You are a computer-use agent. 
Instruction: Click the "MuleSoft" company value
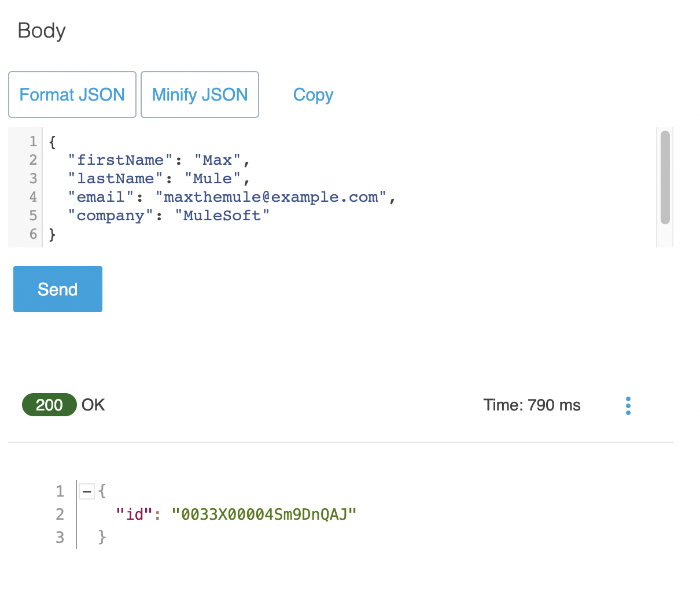[222, 216]
